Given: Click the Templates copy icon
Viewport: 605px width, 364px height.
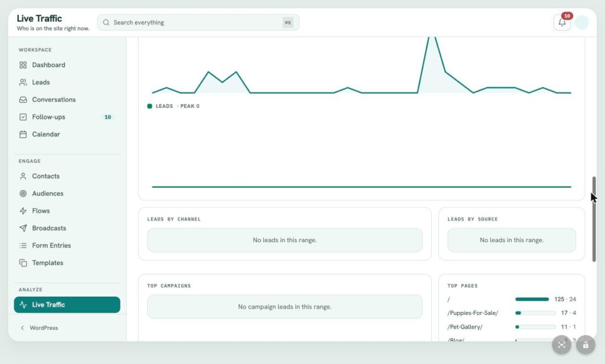Looking at the screenshot, I should (x=23, y=263).
